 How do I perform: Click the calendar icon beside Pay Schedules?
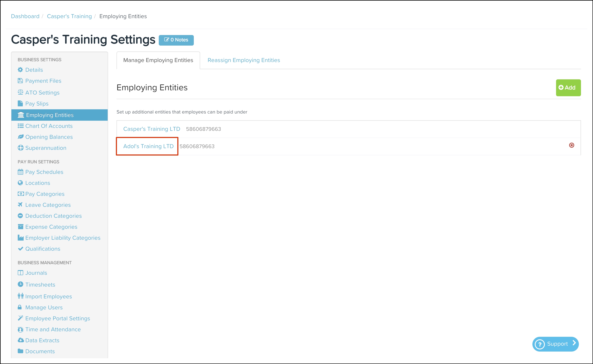(x=20, y=172)
